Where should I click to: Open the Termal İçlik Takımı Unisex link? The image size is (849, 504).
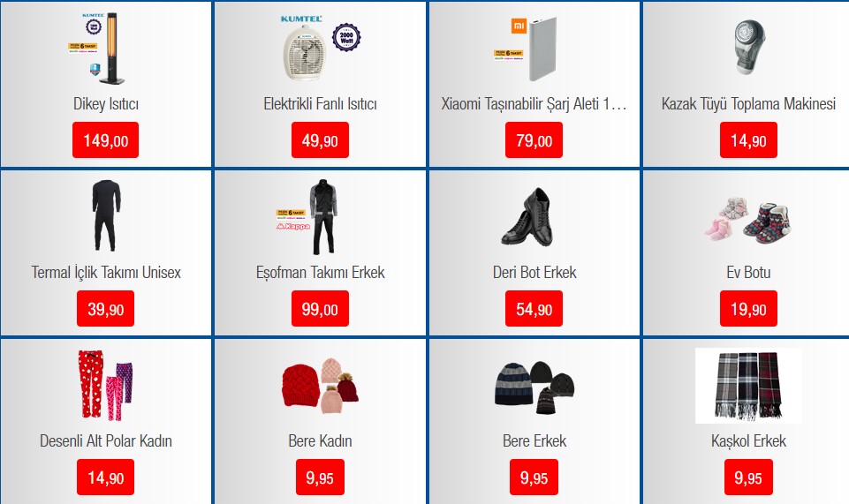click(106, 273)
